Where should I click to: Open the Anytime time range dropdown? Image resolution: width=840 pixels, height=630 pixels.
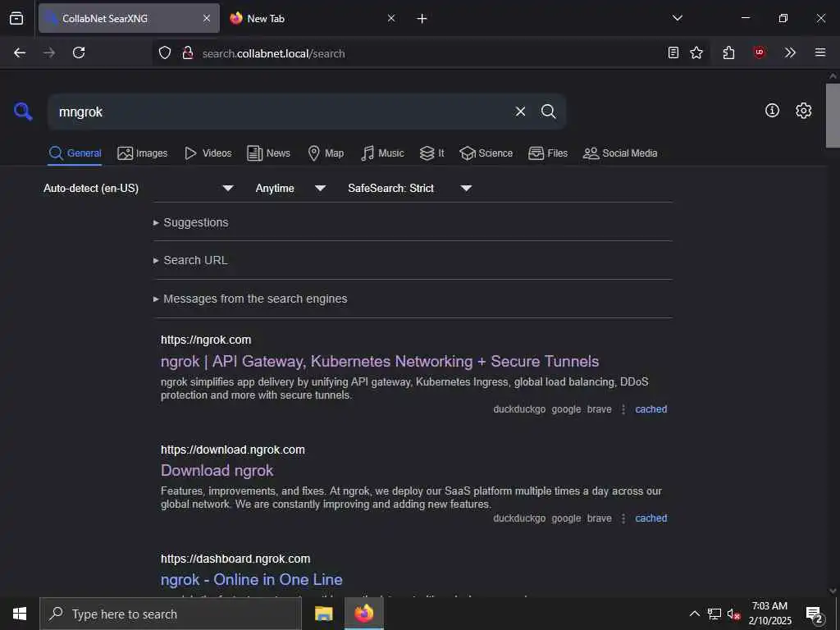(290, 188)
